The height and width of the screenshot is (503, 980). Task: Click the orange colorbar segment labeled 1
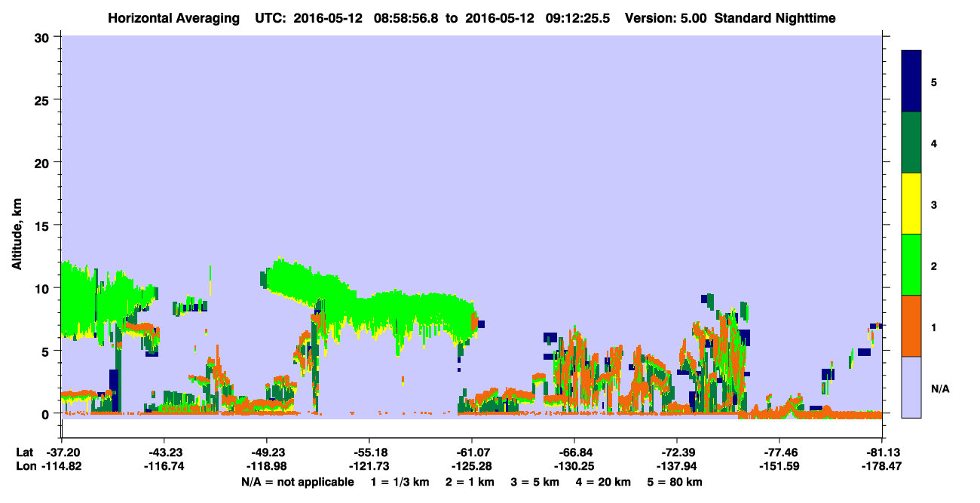click(x=911, y=326)
